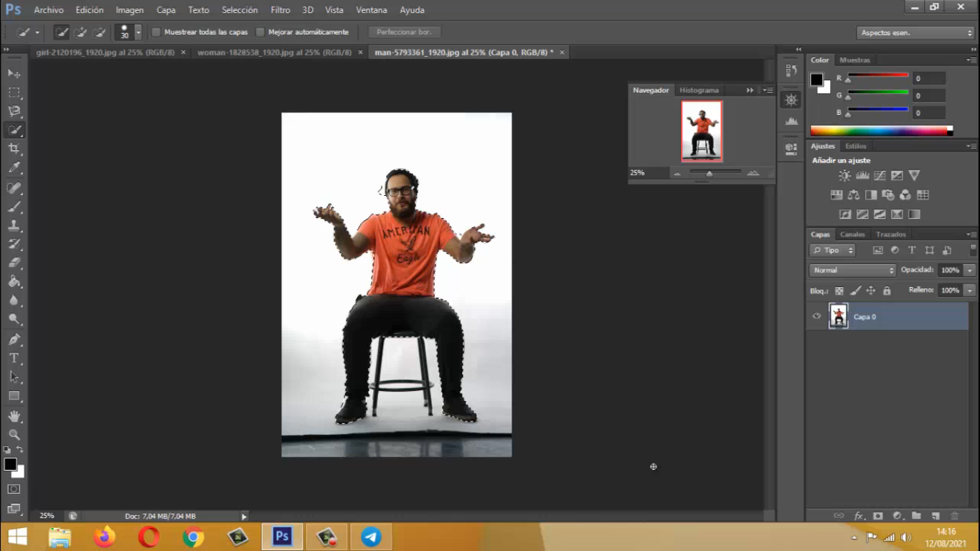This screenshot has width=980, height=551.
Task: Open the Color panel options menu
Action: 971,60
